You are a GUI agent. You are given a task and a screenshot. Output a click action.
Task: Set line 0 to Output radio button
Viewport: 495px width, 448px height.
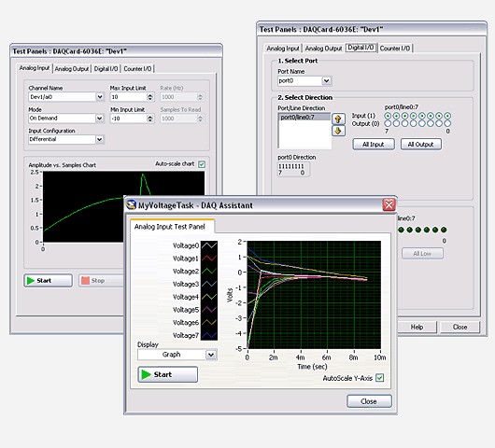pyautogui.click(x=447, y=123)
